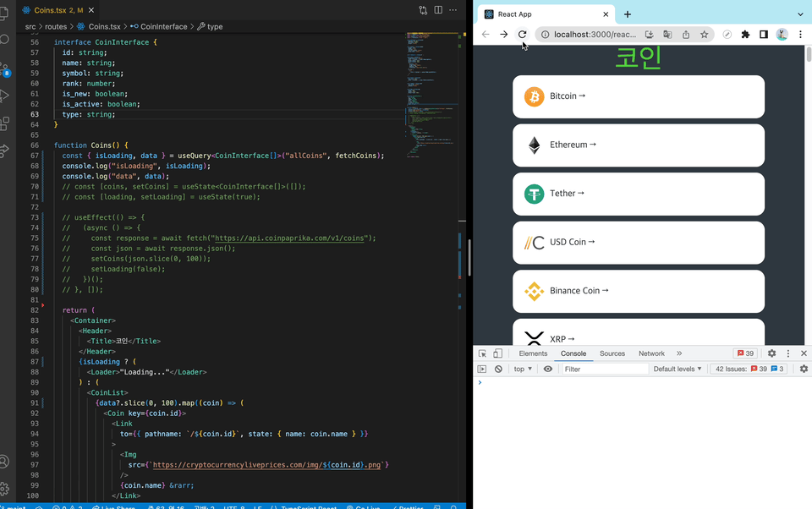Open Chrome extensions puzzle icon
The height and width of the screenshot is (509, 812).
(745, 34)
